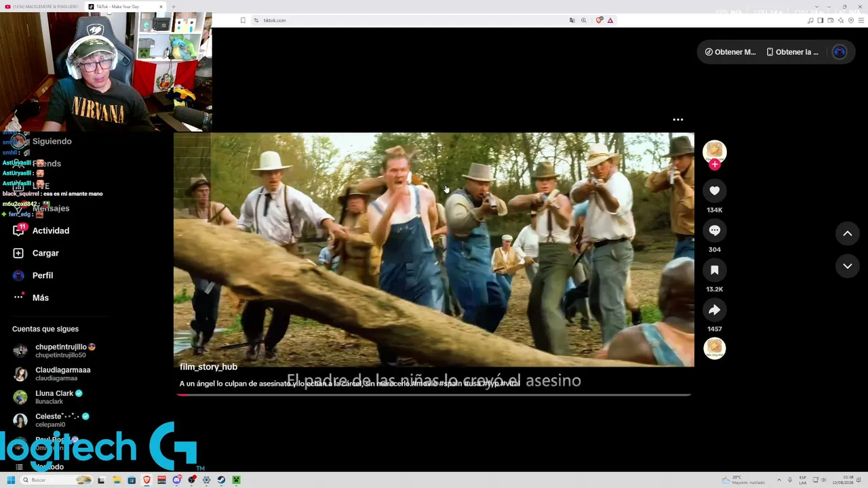Open the browser hamburger menu
Screen dimensions: 868x488
[x=861, y=20]
